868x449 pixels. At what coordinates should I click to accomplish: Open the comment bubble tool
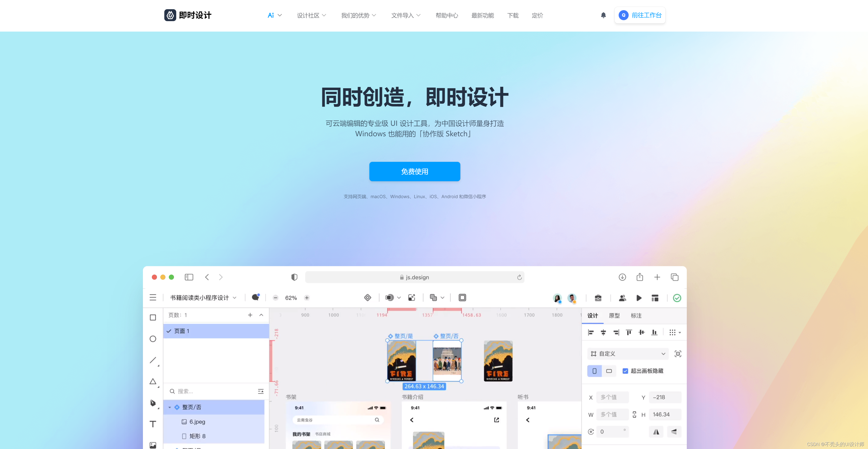[256, 297]
